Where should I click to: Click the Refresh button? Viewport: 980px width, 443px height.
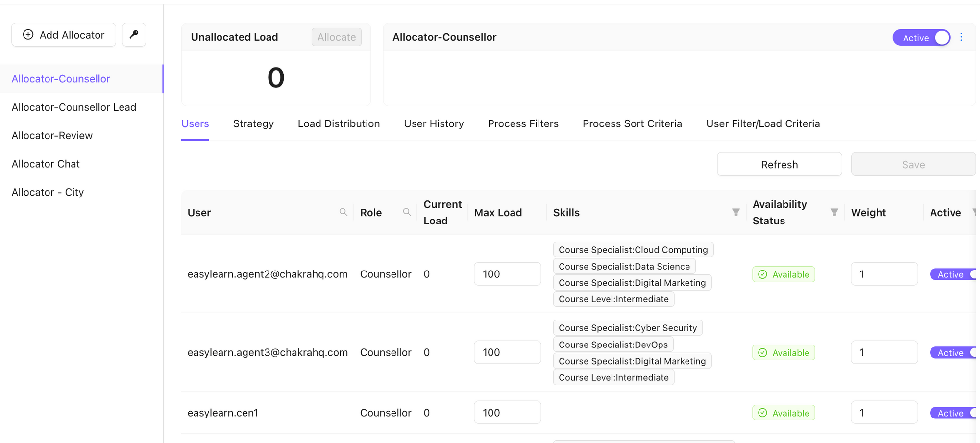[779, 164]
